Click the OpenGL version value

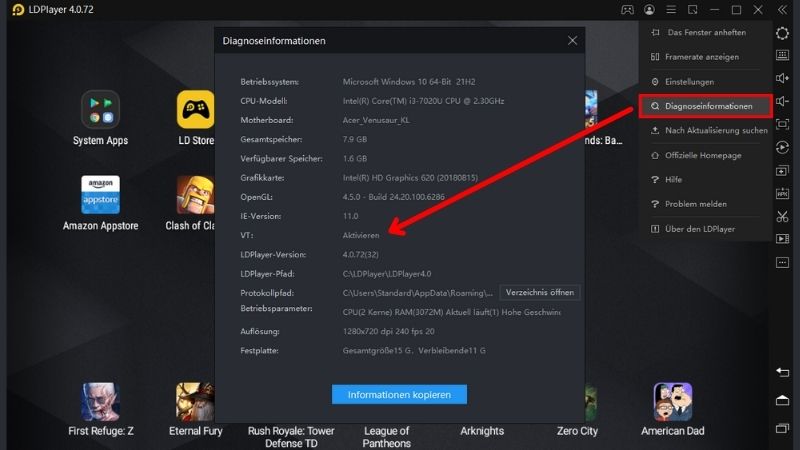(393, 197)
